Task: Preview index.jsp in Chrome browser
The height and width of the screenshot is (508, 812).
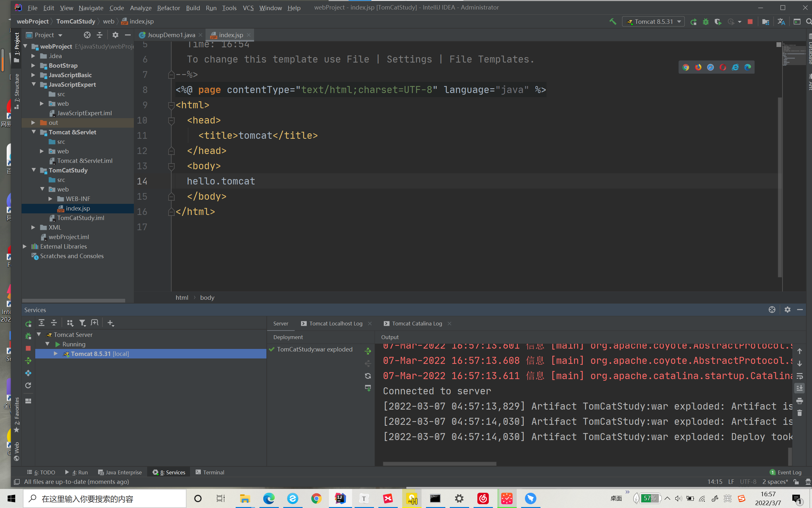Action: pyautogui.click(x=686, y=67)
